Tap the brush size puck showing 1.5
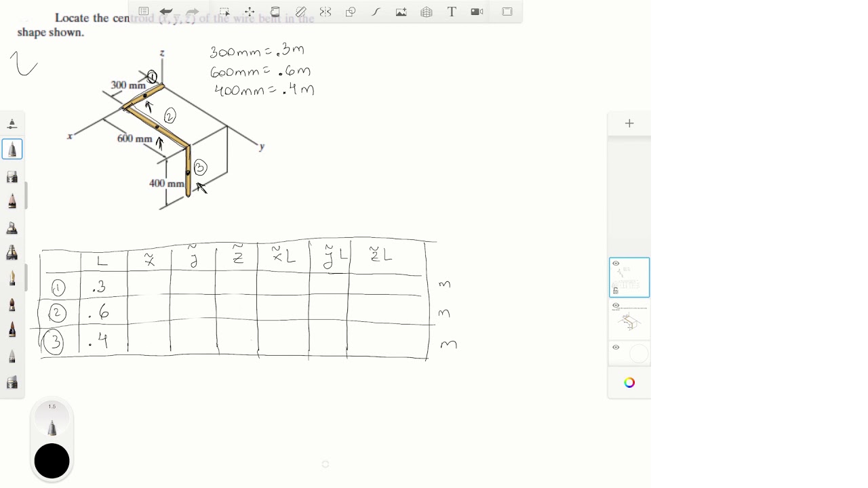This screenshot has height=488, width=868. pyautogui.click(x=52, y=418)
